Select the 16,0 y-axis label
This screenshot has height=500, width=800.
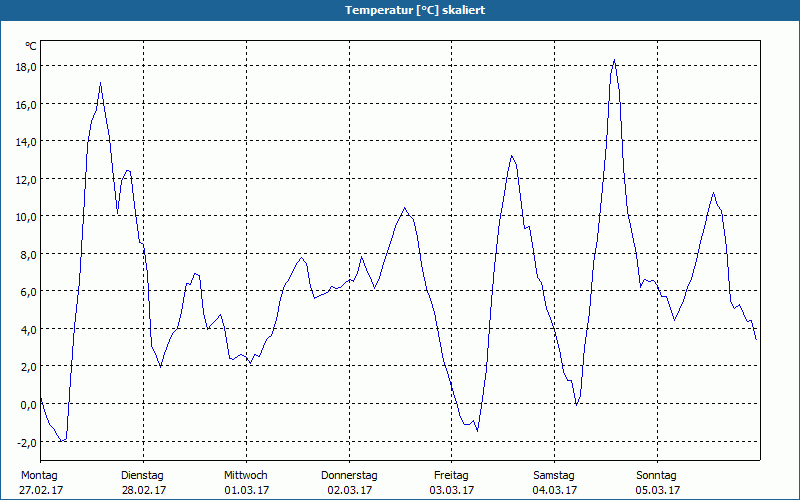coord(27,105)
